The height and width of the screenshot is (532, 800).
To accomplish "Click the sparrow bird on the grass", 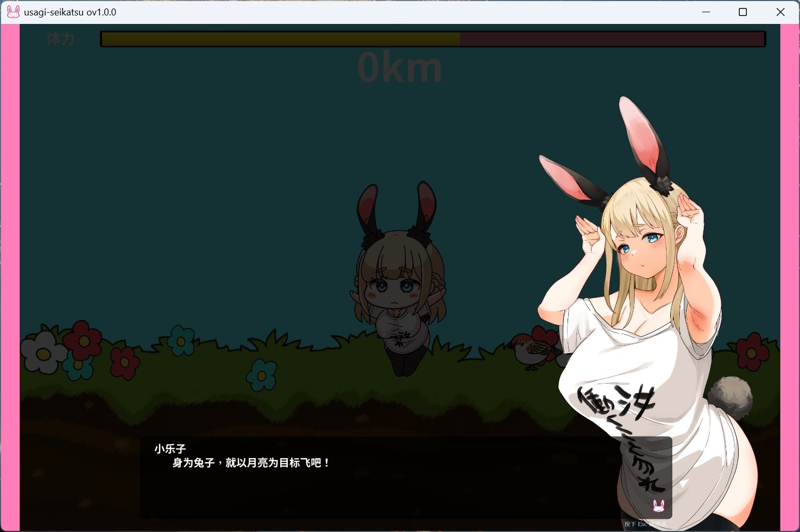I will coord(534,351).
